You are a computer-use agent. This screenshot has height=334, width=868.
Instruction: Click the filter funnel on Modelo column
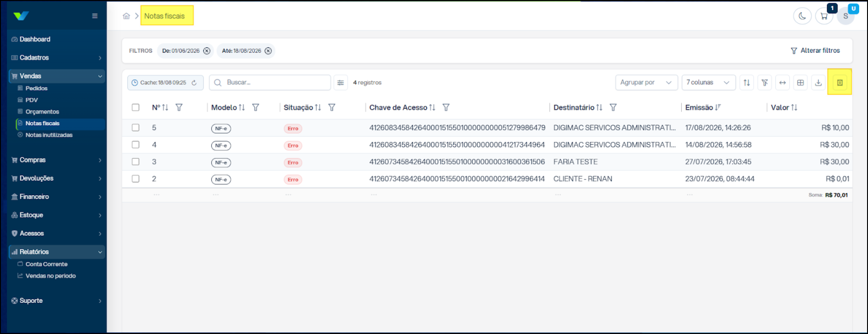tap(255, 108)
